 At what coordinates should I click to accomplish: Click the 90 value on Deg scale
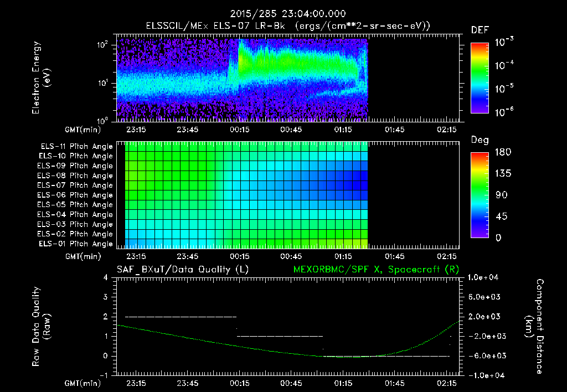click(x=502, y=195)
